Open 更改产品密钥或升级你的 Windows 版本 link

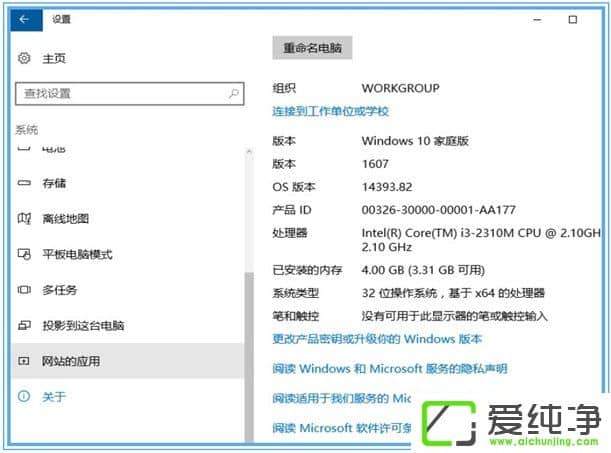click(x=377, y=339)
